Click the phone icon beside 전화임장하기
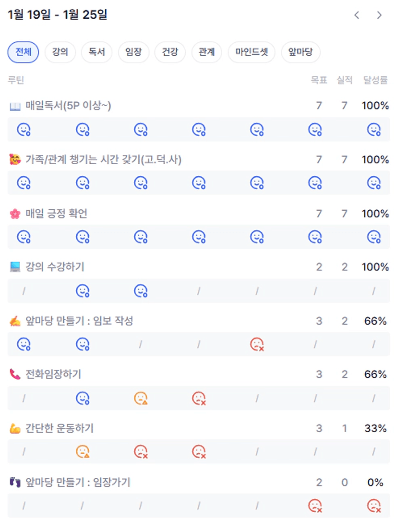 pyautogui.click(x=15, y=374)
